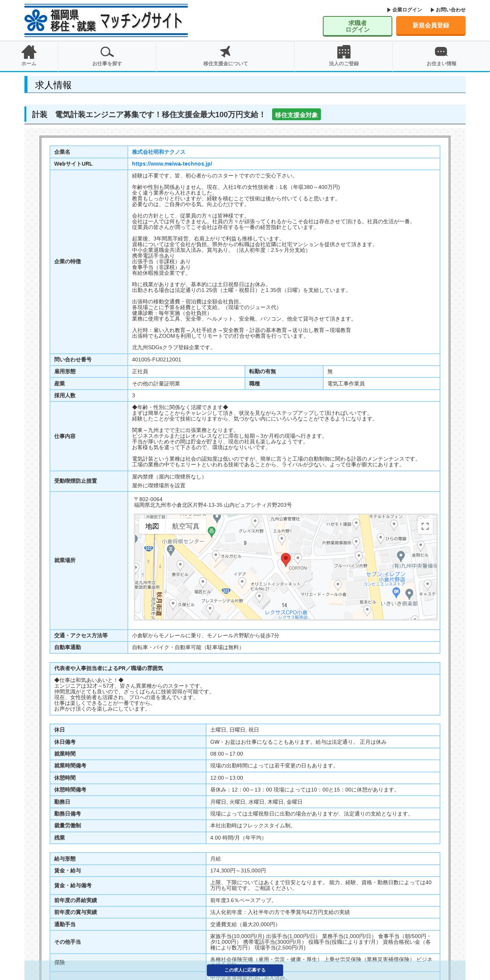Click the work hours 08:00～17:00

click(226, 754)
